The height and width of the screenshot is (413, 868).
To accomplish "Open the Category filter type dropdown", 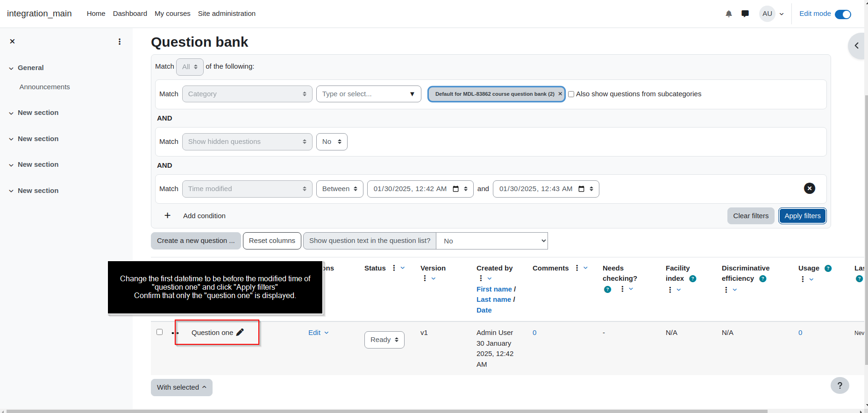I will click(x=247, y=94).
